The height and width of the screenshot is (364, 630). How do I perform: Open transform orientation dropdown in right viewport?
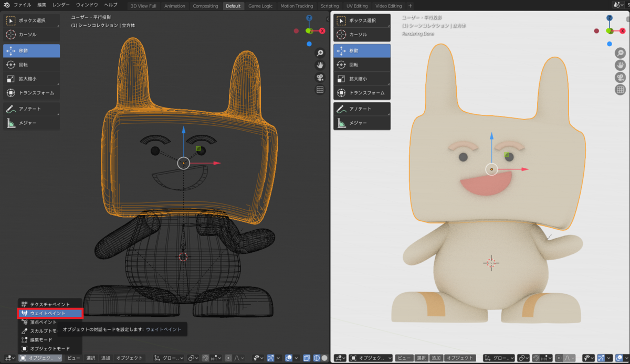[x=499, y=358]
